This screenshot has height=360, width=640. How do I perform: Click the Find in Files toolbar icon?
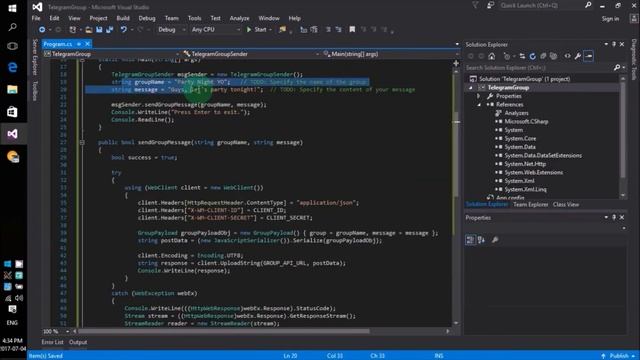click(282, 30)
